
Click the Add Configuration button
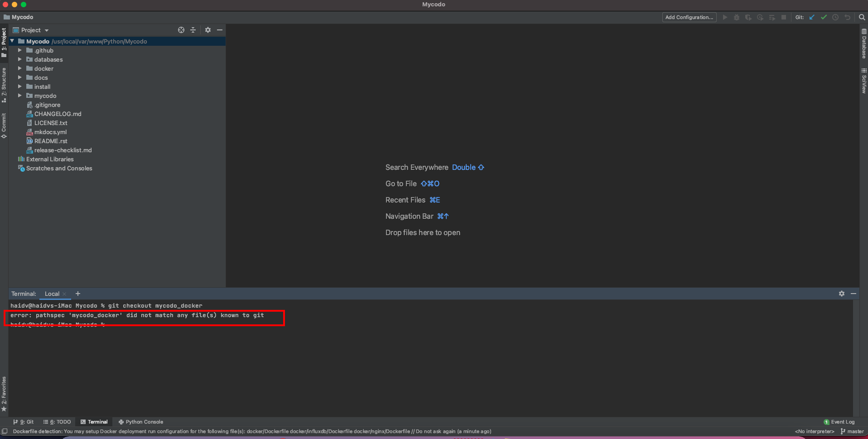tap(689, 17)
